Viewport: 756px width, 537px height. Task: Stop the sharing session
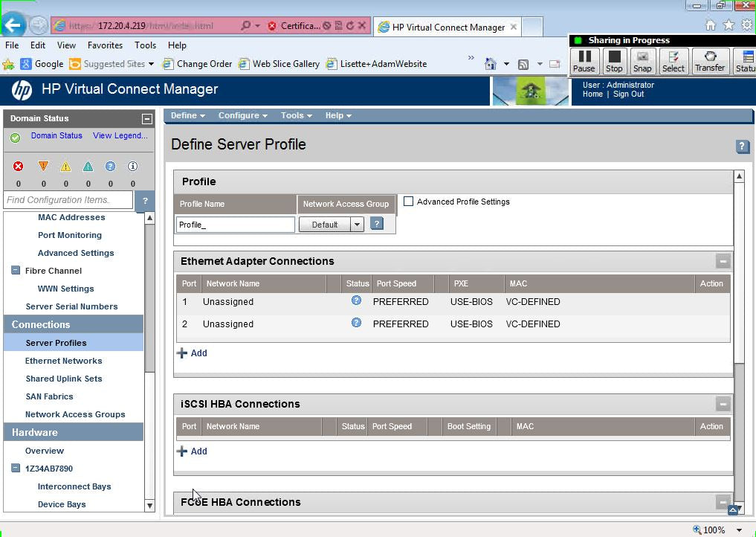(614, 61)
